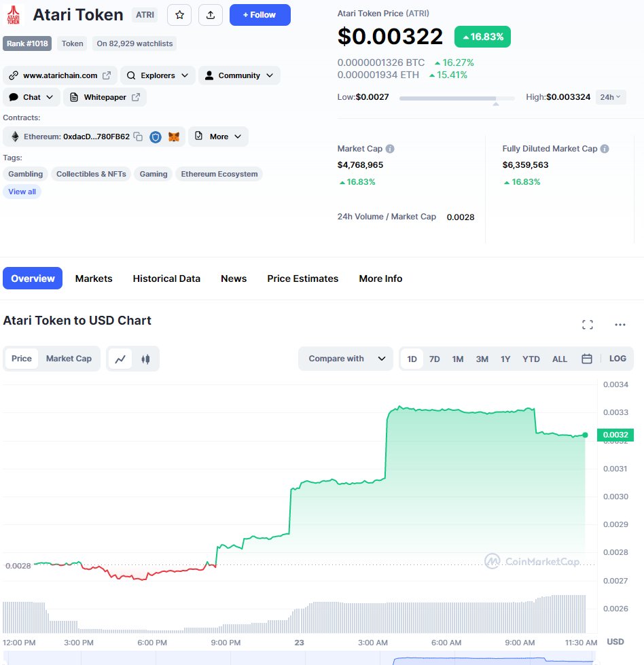The image size is (644, 665).
Task: Open the 24h range dropdown
Action: click(611, 97)
